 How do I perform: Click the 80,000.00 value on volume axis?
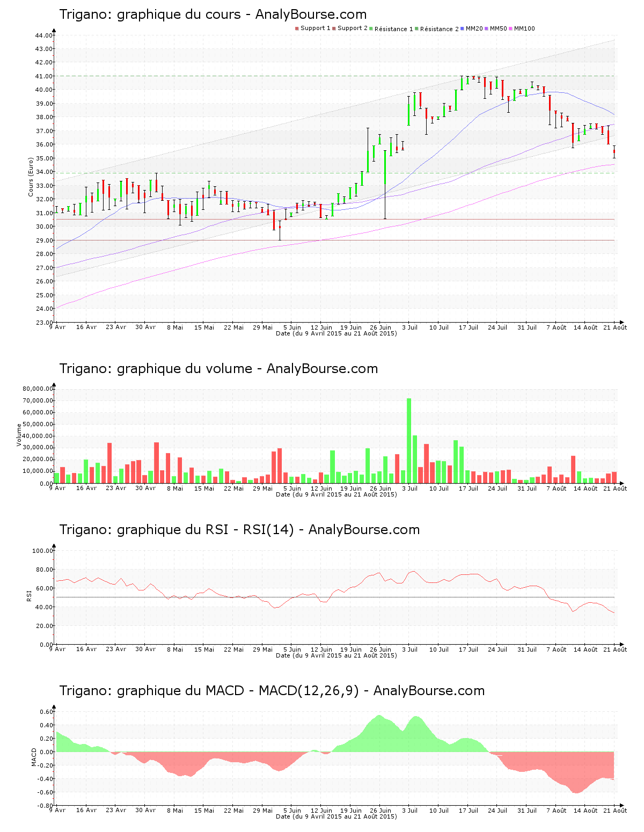(x=38, y=389)
